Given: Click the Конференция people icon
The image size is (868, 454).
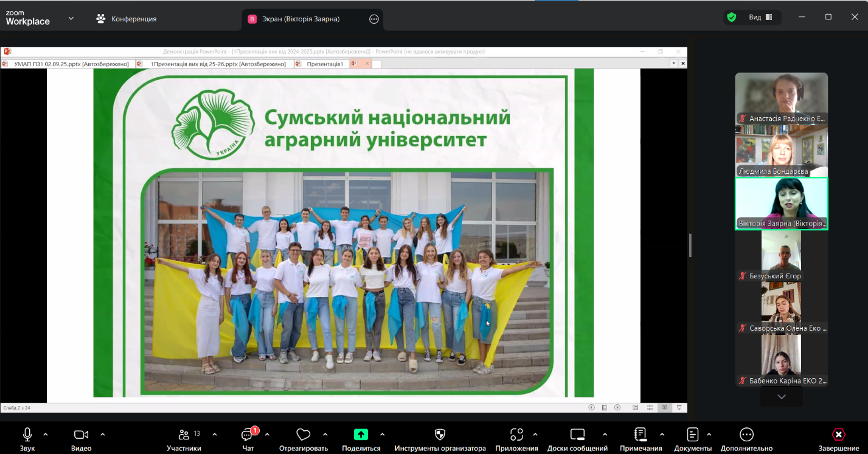Looking at the screenshot, I should tap(101, 19).
